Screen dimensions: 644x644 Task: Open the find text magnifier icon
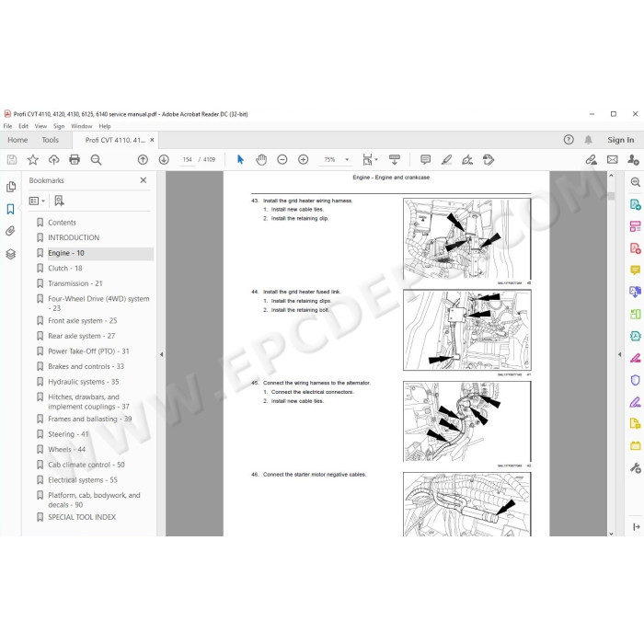pyautogui.click(x=96, y=160)
